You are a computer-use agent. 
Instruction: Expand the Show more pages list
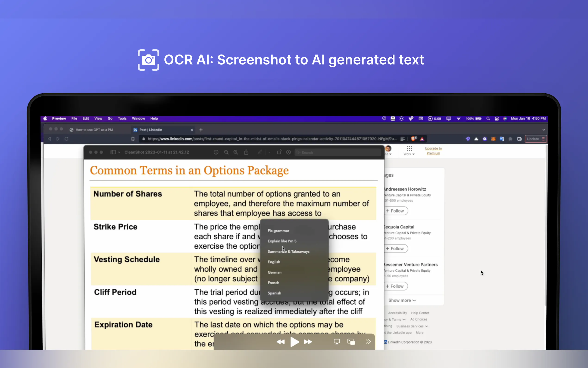[402, 300]
